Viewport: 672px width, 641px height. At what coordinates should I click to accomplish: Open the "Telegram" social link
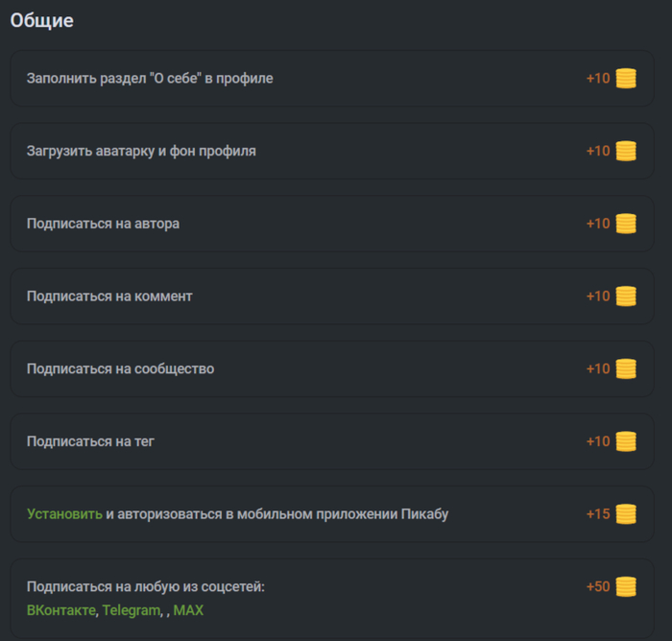point(132,610)
